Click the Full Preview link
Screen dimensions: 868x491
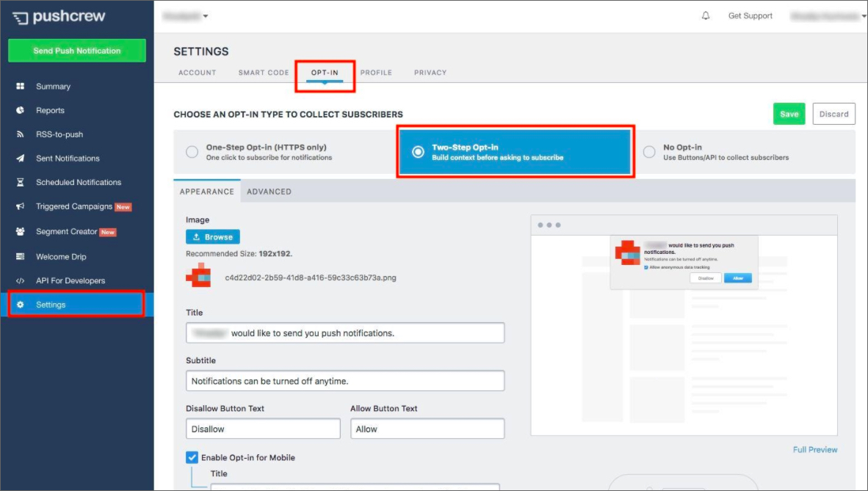(815, 449)
